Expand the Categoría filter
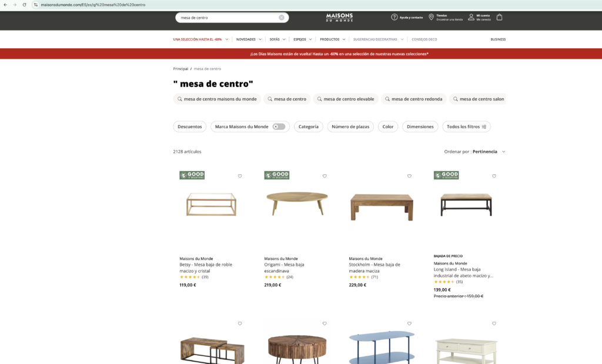 click(x=308, y=126)
